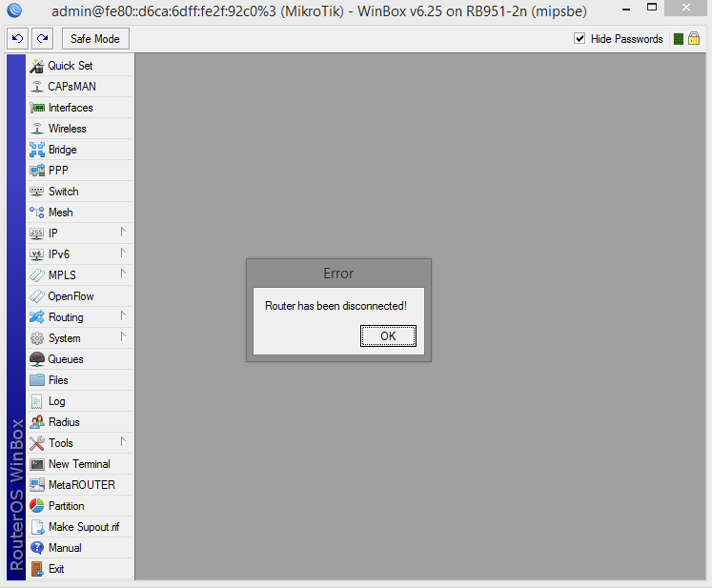Click the Redo arrow button
The image size is (712, 588).
coord(42,38)
